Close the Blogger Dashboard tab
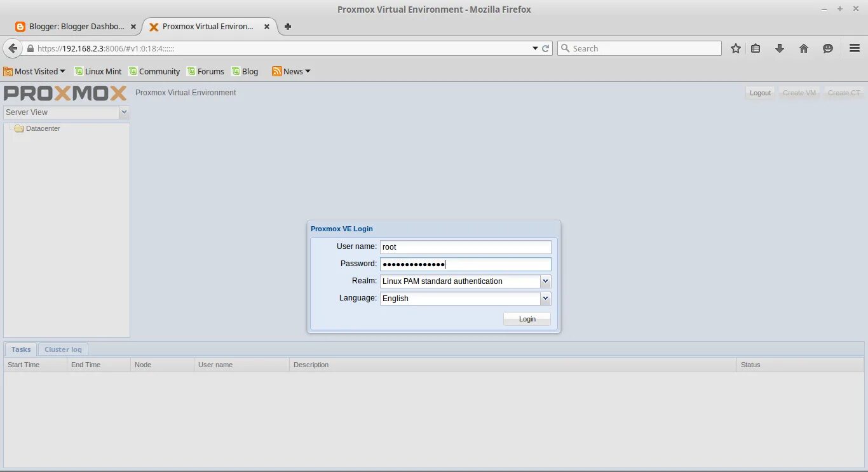Image resolution: width=868 pixels, height=472 pixels. [133, 27]
